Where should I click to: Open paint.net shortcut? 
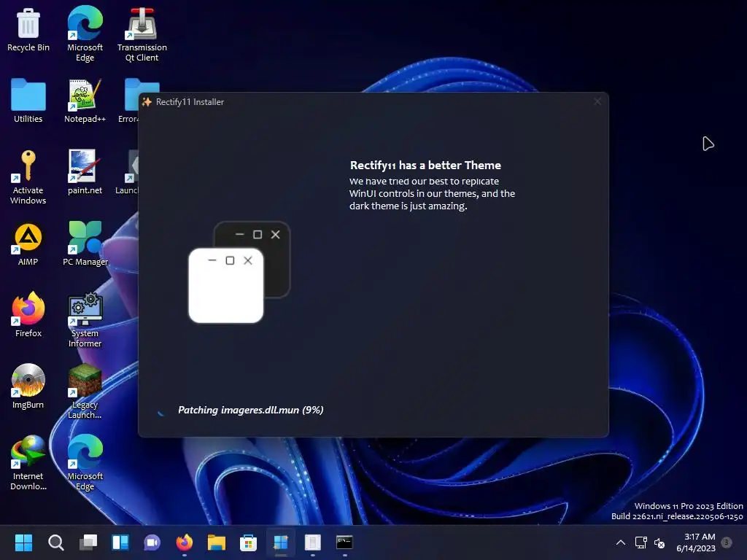(85, 172)
